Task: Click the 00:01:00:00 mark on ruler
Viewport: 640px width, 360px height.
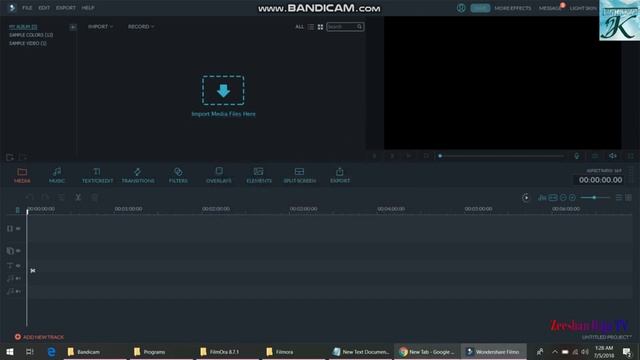Action: pos(128,209)
